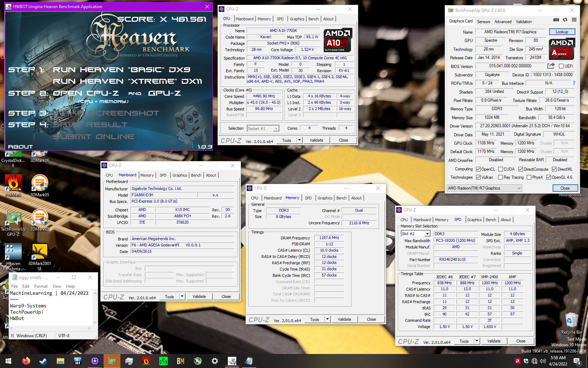The width and height of the screenshot is (588, 368).
Task: Open the 3DMark05 desktop shortcut
Action: tap(40, 185)
